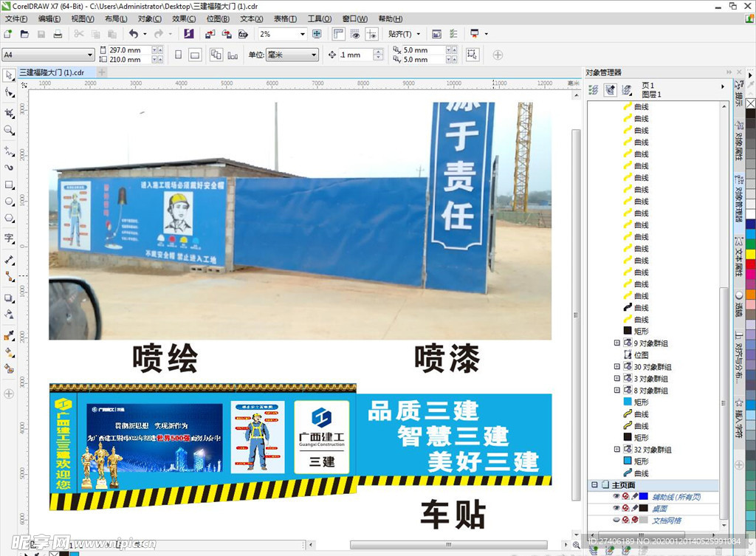
Task: Toggle visibility eye of 辅助线(所有页) layer
Action: coord(616,496)
